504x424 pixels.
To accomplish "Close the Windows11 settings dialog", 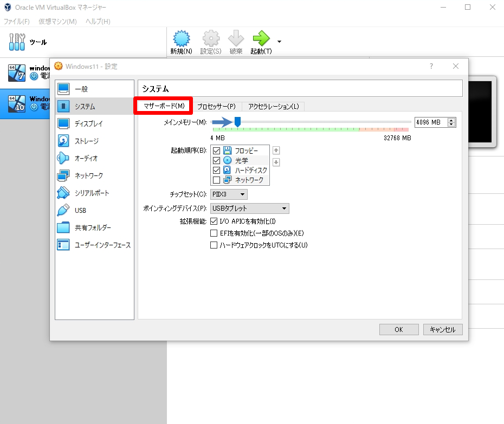I will 456,66.
